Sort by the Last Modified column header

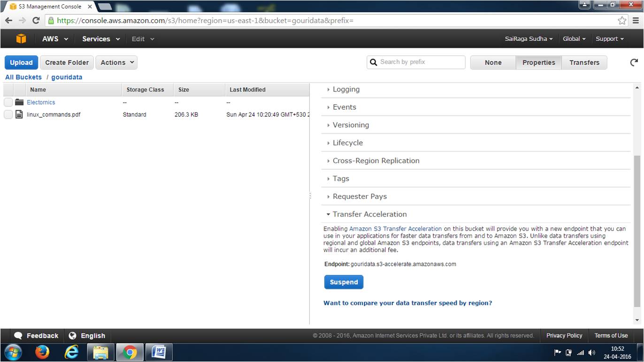pyautogui.click(x=268, y=90)
